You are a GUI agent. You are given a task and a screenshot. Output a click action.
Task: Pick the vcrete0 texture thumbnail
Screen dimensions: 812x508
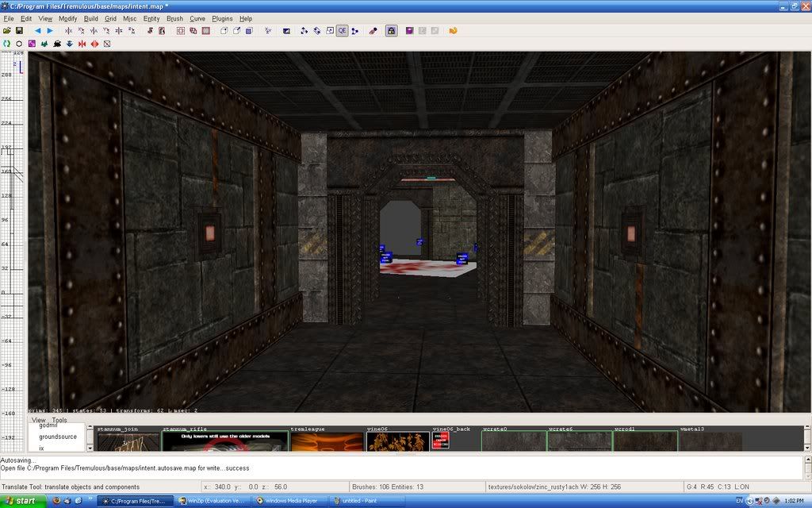513,441
